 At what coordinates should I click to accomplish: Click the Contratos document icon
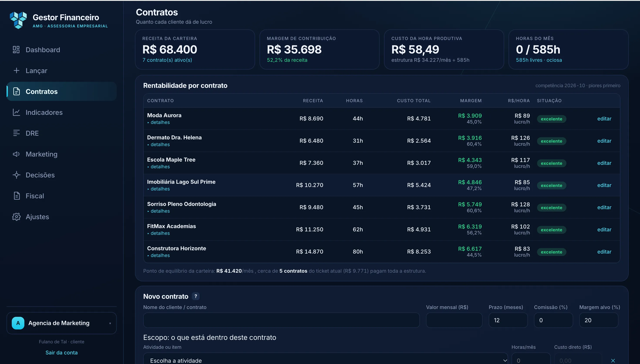tap(16, 91)
